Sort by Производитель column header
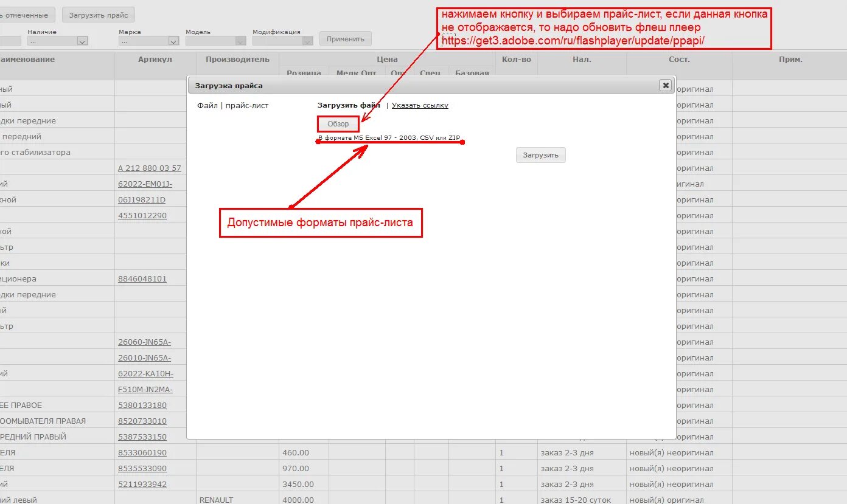 click(x=237, y=60)
